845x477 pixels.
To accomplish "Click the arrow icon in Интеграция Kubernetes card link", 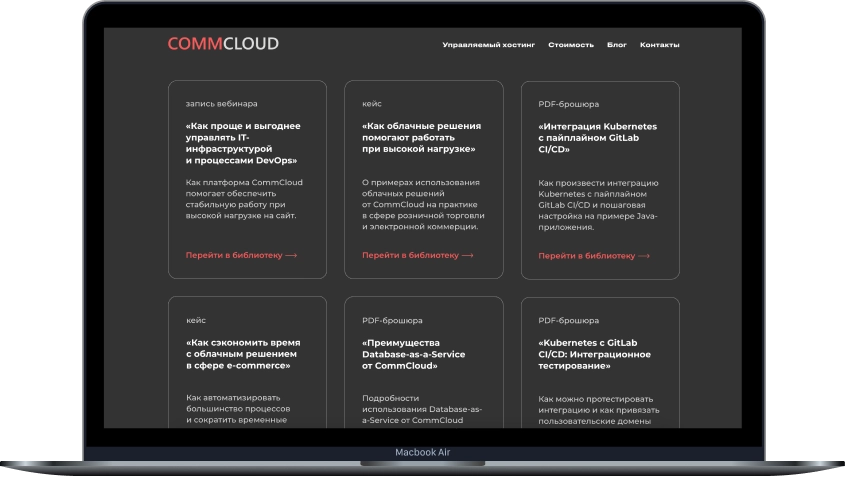I will point(644,256).
